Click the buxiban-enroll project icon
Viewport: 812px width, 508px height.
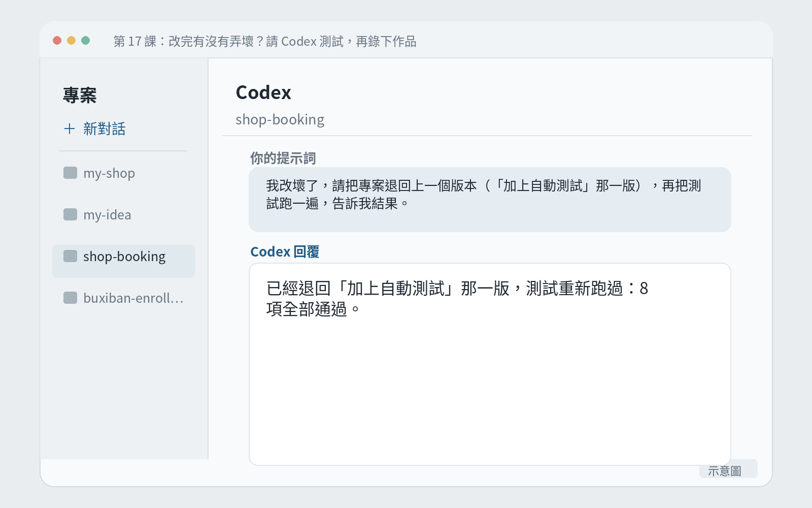[x=70, y=298]
